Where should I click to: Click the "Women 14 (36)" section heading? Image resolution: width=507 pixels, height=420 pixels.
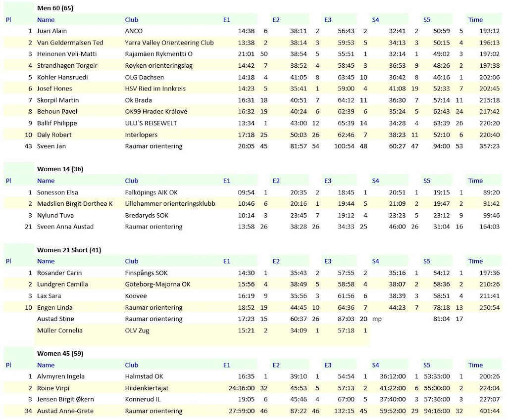(60, 169)
